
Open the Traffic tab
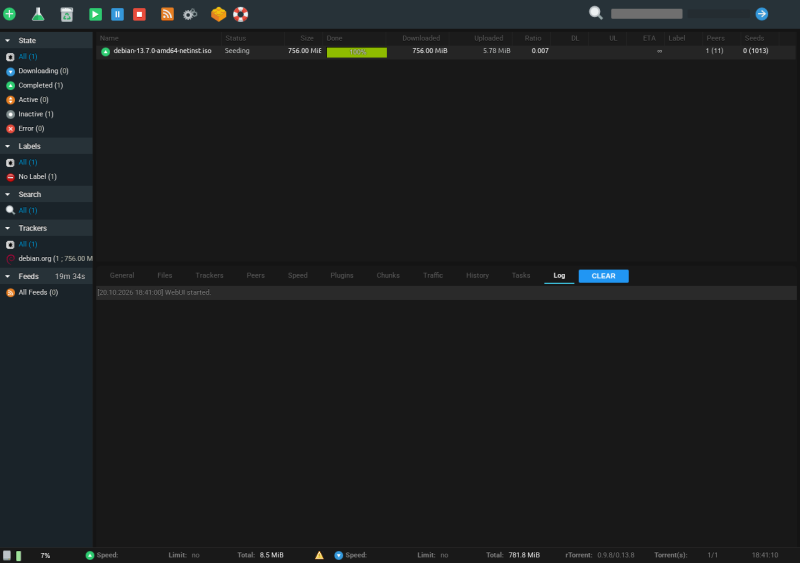433,276
